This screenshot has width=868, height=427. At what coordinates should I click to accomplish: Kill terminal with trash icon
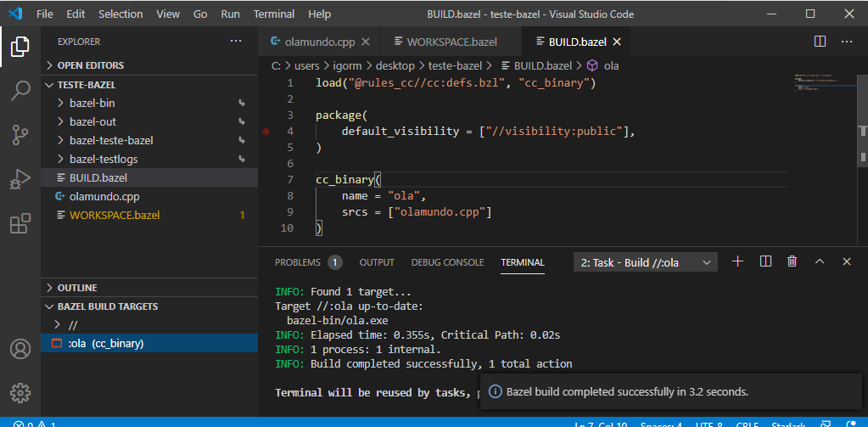coord(792,261)
